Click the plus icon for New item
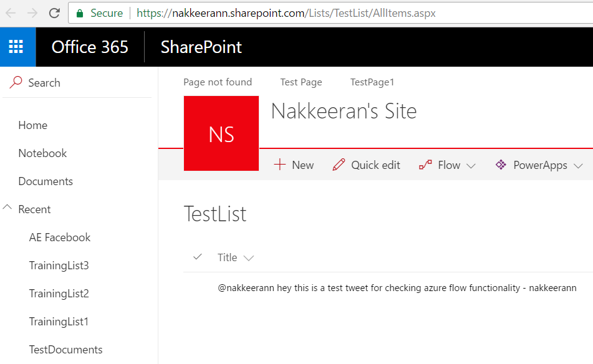Image resolution: width=593 pixels, height=364 pixels. coord(280,165)
